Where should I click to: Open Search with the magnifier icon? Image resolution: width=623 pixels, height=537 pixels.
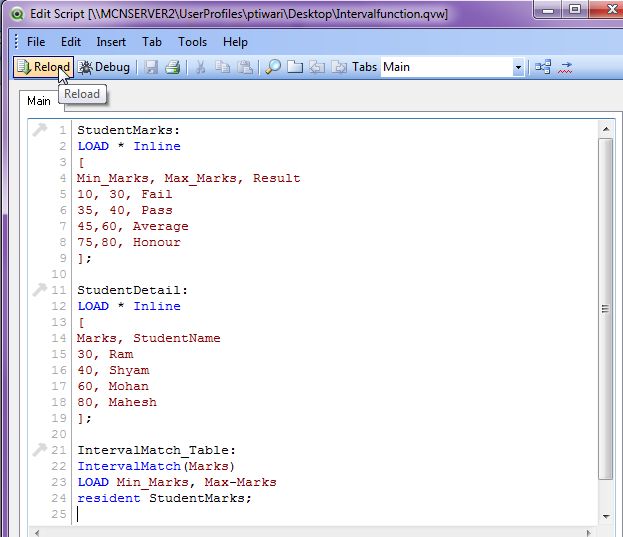tap(273, 67)
